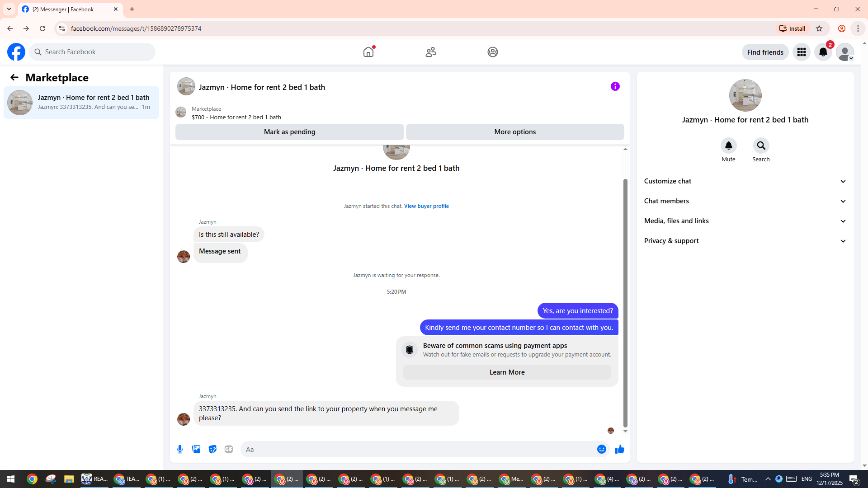Click the conversation information icon
This screenshot has height=488, width=868.
[x=615, y=86]
